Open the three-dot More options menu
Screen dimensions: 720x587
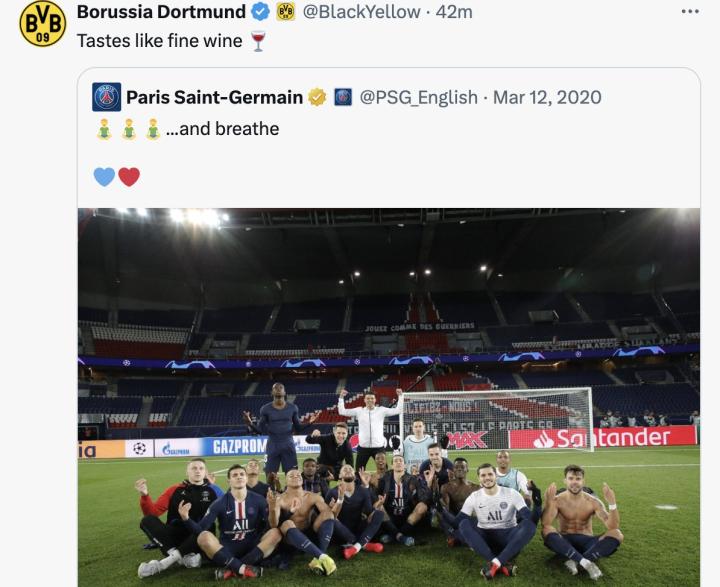coord(690,11)
